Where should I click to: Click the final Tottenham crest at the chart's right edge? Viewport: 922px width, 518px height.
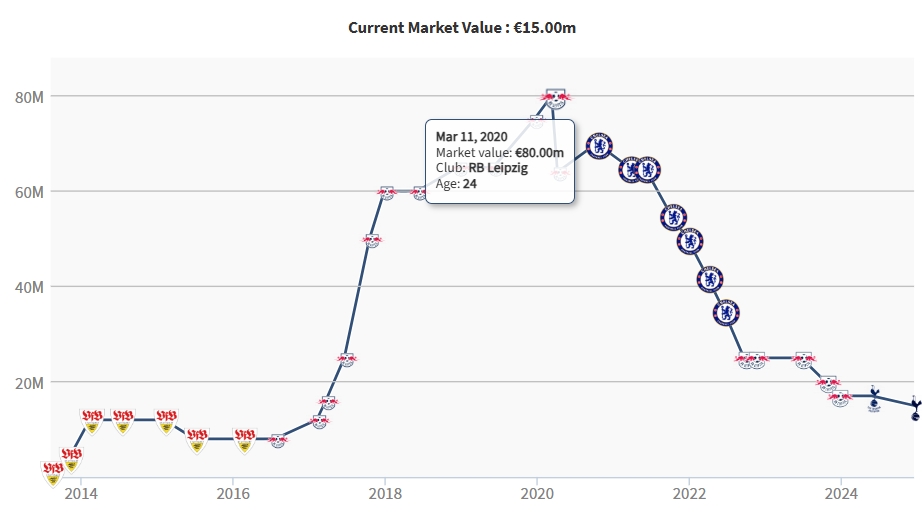(916, 407)
